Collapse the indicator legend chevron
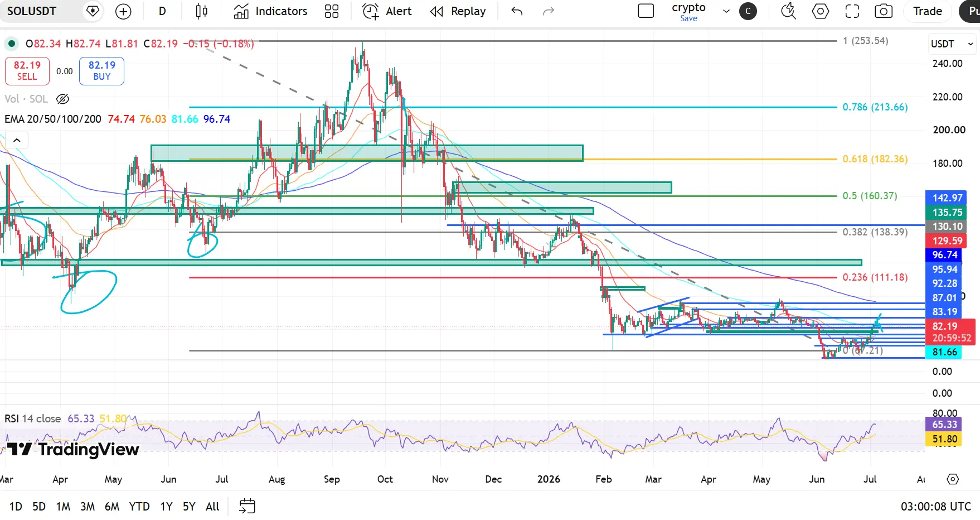Screen dimensions: 980x520 point(17,140)
